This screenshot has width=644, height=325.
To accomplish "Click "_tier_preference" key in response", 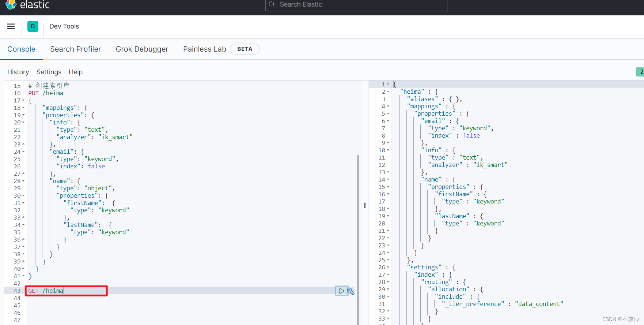I will click(x=473, y=304).
